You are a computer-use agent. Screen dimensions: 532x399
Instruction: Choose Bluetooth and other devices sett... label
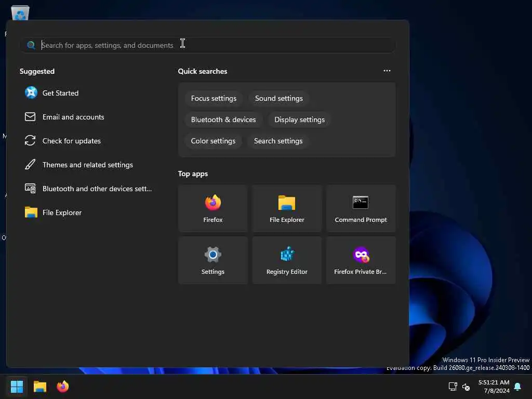coord(97,189)
